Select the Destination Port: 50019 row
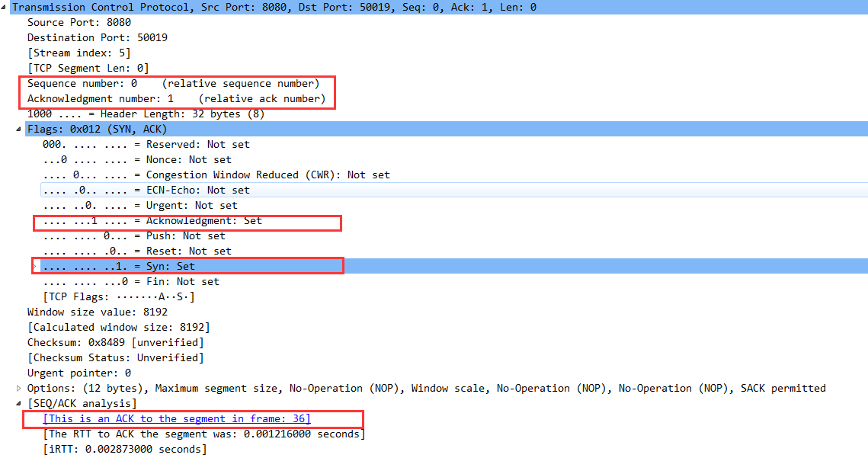 [x=98, y=37]
